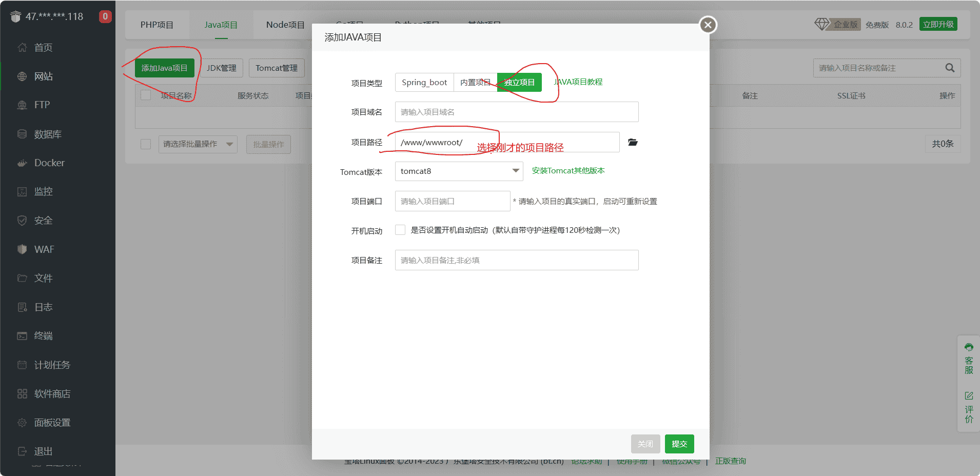Click the 项目域名 input field
This screenshot has height=476, width=980.
click(x=516, y=111)
